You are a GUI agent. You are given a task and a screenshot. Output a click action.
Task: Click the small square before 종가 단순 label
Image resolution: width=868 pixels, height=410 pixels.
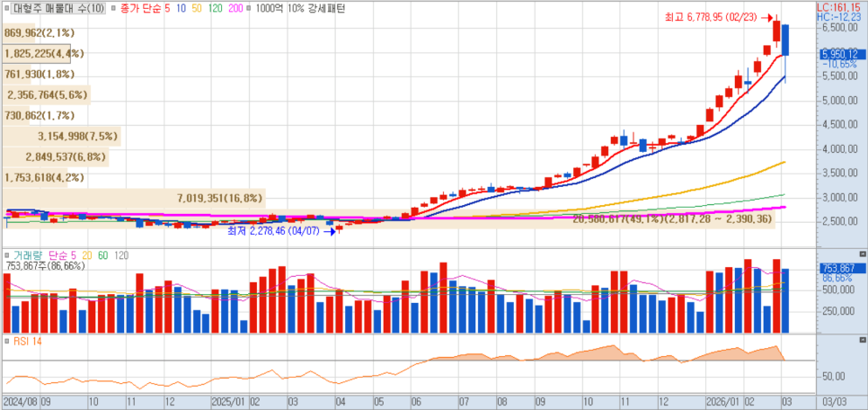pyautogui.click(x=113, y=9)
